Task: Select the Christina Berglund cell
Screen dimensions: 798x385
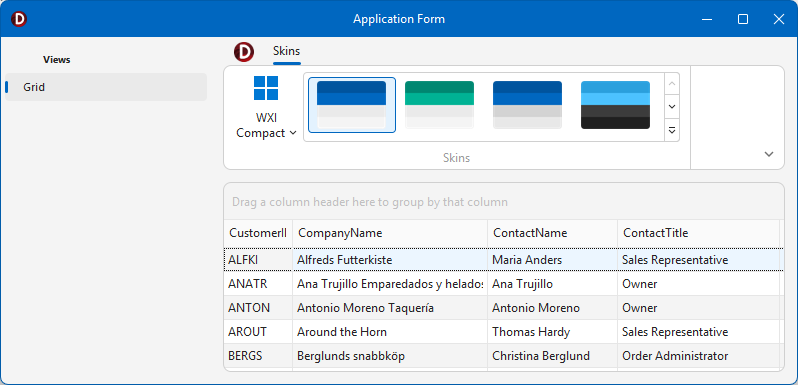Action: point(553,356)
